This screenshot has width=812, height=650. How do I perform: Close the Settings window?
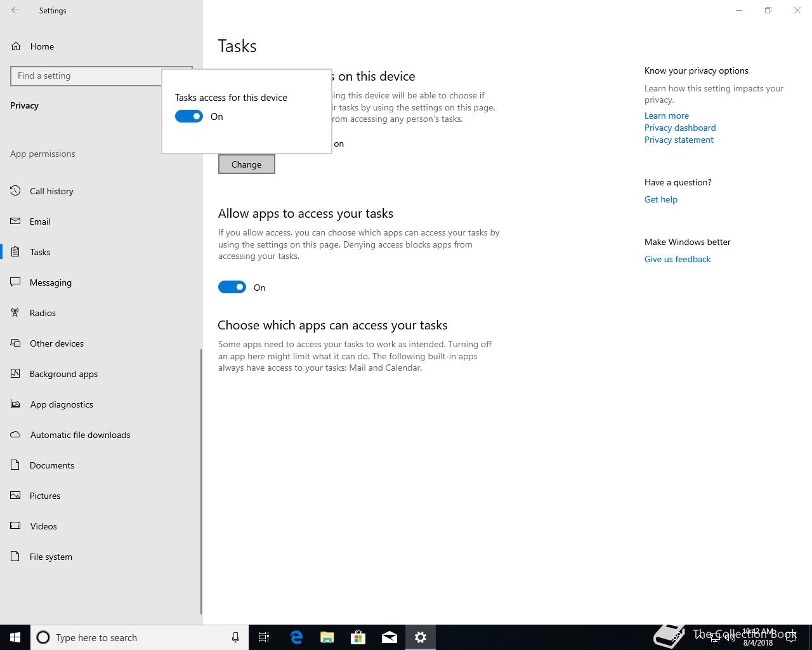(x=797, y=10)
